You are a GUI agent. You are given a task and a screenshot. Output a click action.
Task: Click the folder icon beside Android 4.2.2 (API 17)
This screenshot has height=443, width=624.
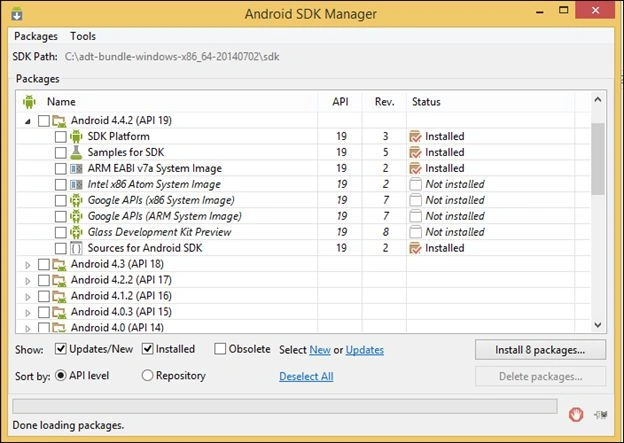59,280
